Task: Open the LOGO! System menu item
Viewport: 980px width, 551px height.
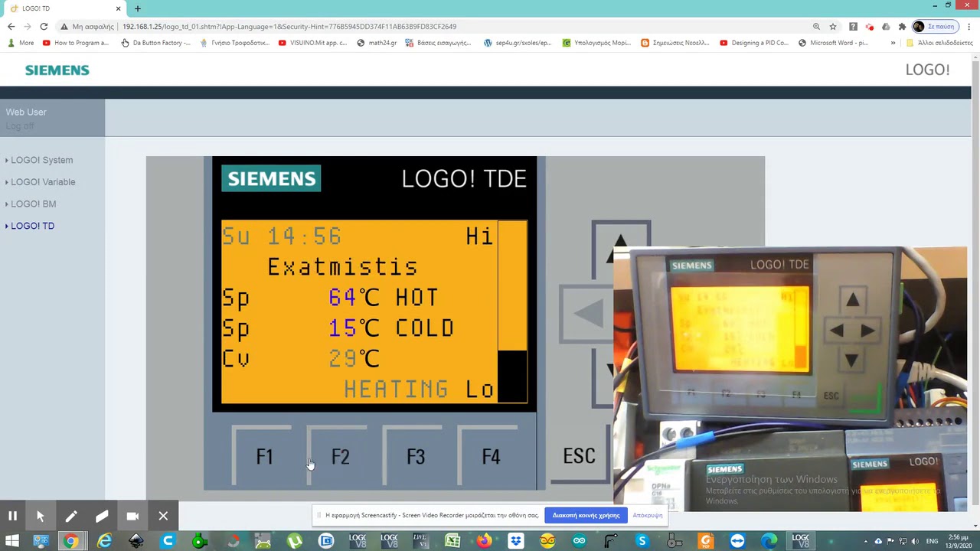Action: pos(41,160)
